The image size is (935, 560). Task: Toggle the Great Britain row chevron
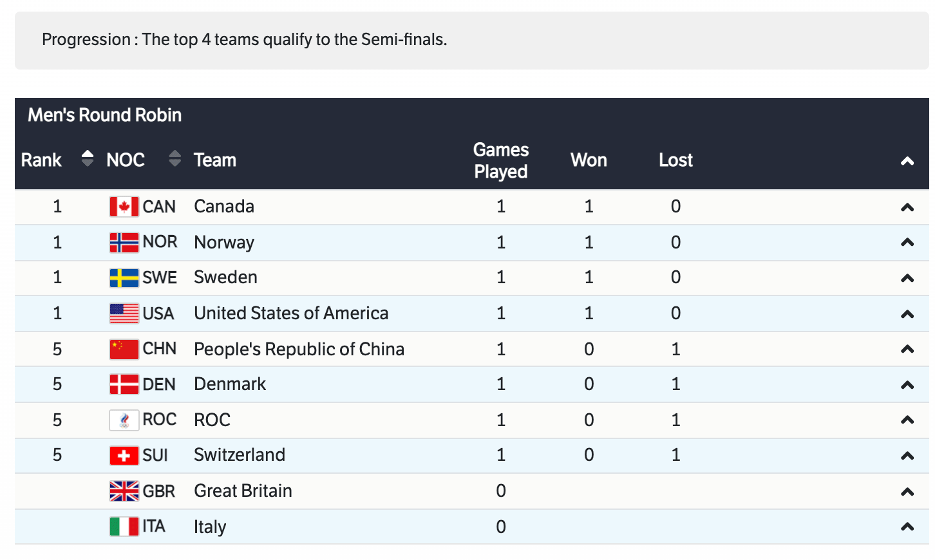907,492
